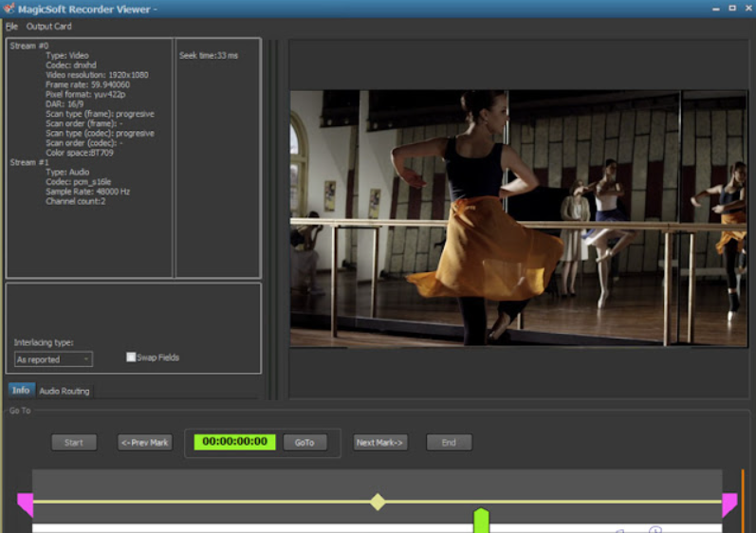Jump to previous mark with Prev Mark
Image resolution: width=756 pixels, height=533 pixels.
144,442
